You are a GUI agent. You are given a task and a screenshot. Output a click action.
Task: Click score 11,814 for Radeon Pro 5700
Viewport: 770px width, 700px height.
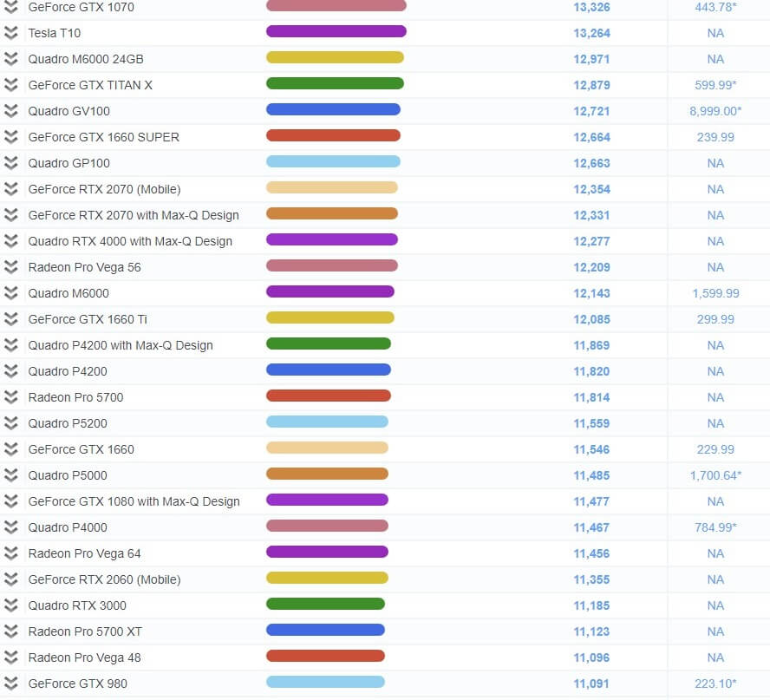click(x=591, y=398)
